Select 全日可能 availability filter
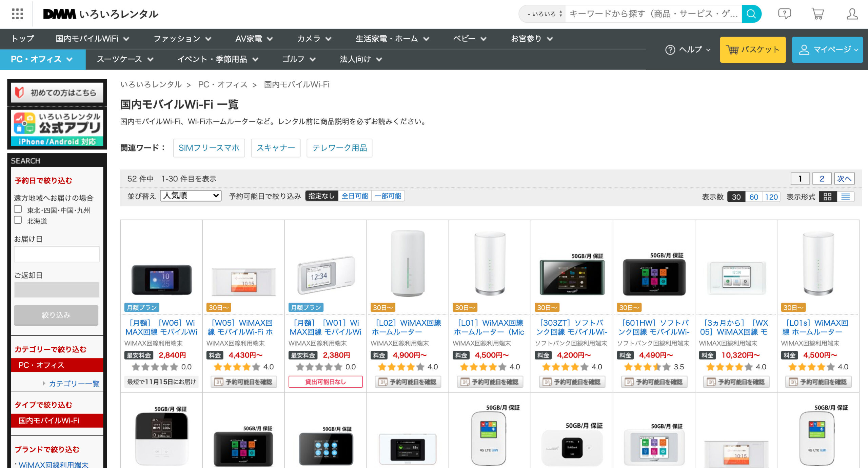Screen dimensions: 868x468 355,196
